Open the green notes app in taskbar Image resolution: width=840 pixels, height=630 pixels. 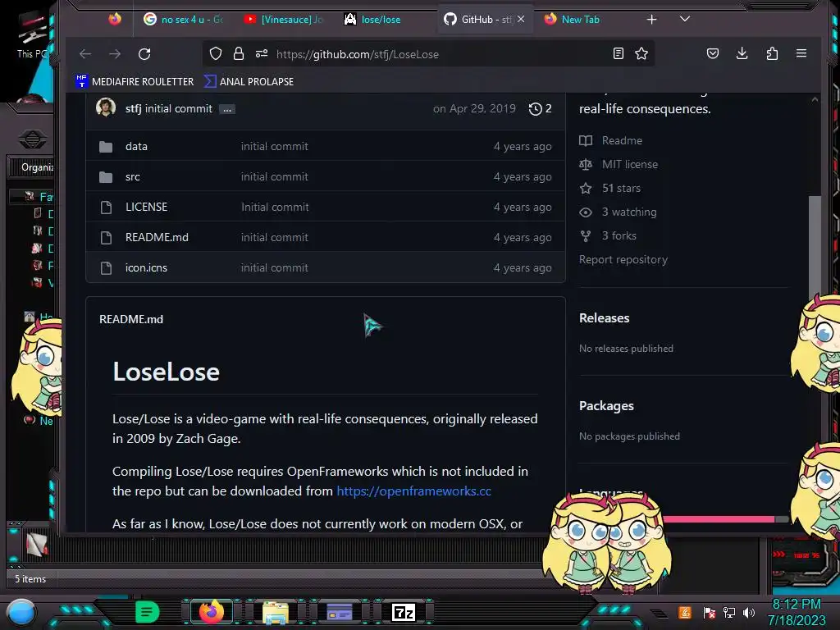pyautogui.click(x=147, y=612)
